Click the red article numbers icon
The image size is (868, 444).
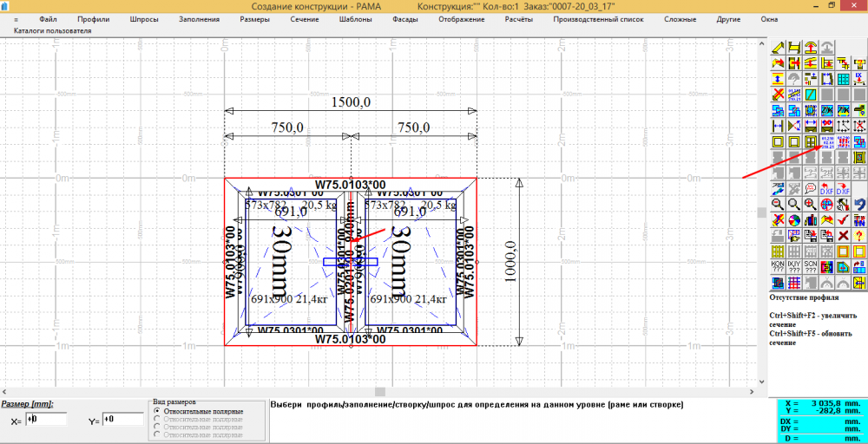tap(844, 141)
